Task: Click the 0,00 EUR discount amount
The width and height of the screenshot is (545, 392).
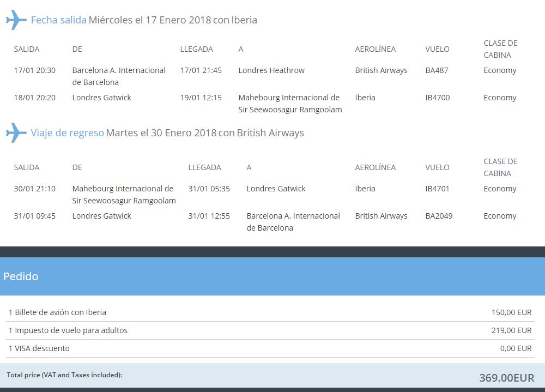Action: click(516, 348)
